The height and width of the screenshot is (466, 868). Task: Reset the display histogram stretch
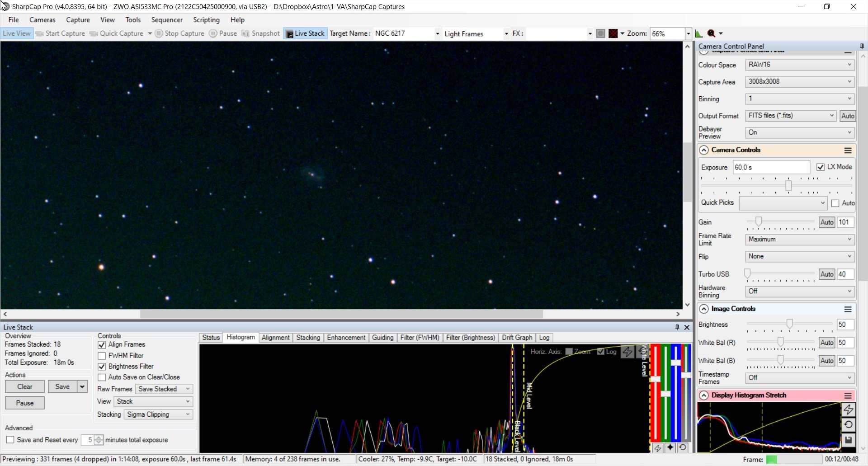(848, 424)
